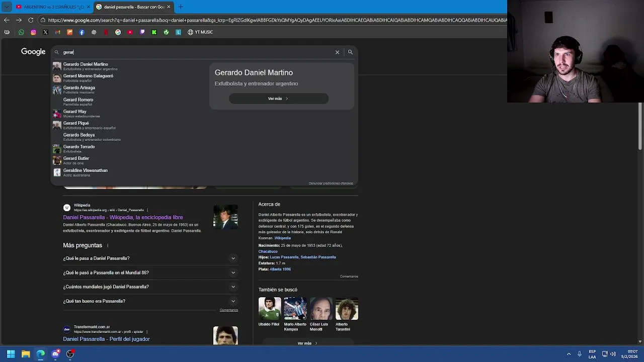Open Más preguntas options menu
The width and height of the screenshot is (644, 362).
[x=107, y=245]
